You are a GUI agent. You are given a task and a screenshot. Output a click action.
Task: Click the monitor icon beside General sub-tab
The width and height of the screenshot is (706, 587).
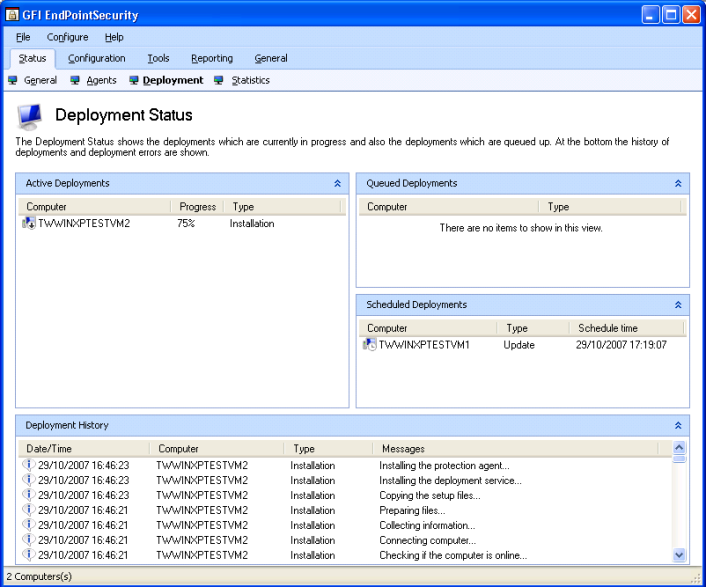coord(13,80)
